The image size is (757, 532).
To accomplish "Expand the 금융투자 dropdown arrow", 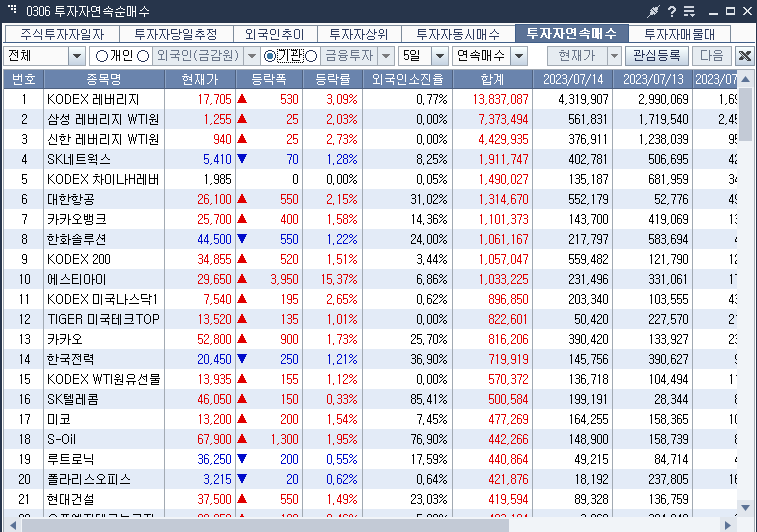I will click(x=385, y=56).
